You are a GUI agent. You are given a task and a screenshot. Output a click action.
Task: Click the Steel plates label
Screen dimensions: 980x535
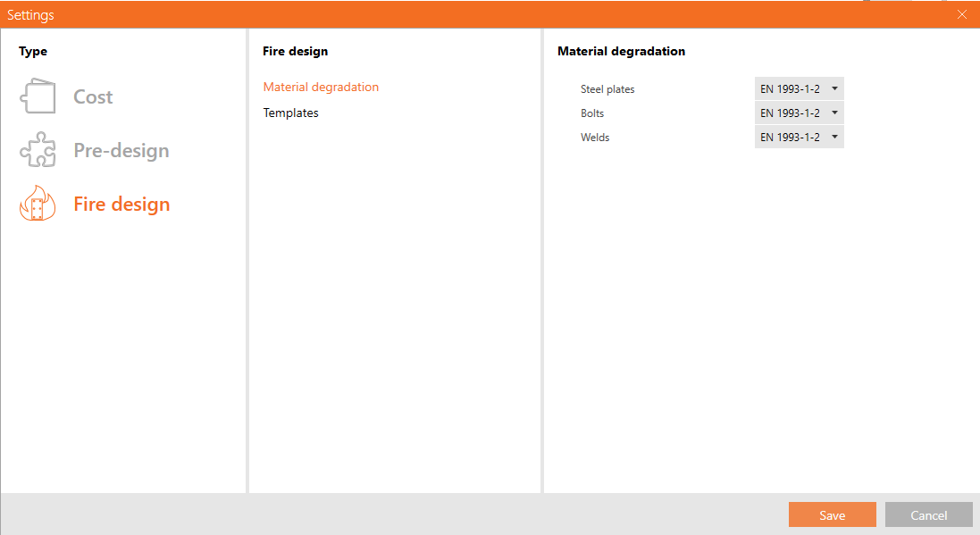coord(607,89)
